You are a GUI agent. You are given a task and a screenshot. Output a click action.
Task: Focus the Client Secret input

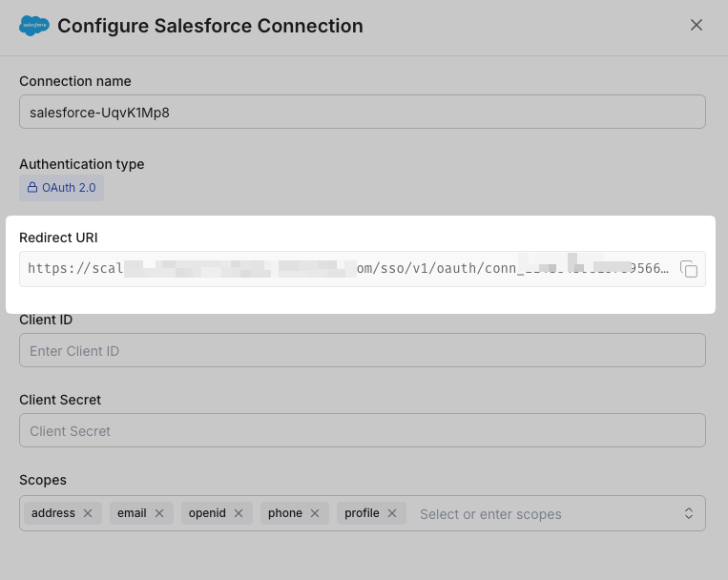coord(363,430)
